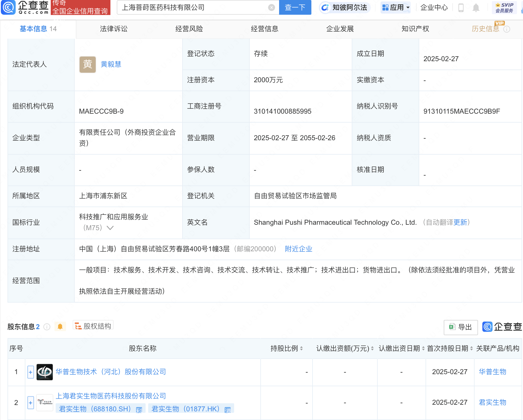Open notifications bell in header
Image resolution: width=523 pixels, height=420 pixels.
coord(476,8)
